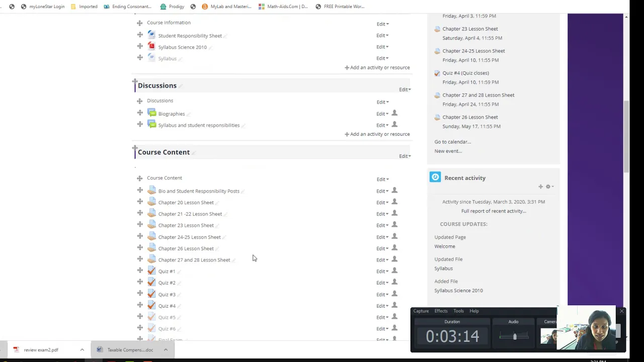Open the Imported bookmarks folder
Viewport: 644px width, 362px height.
click(84, 7)
